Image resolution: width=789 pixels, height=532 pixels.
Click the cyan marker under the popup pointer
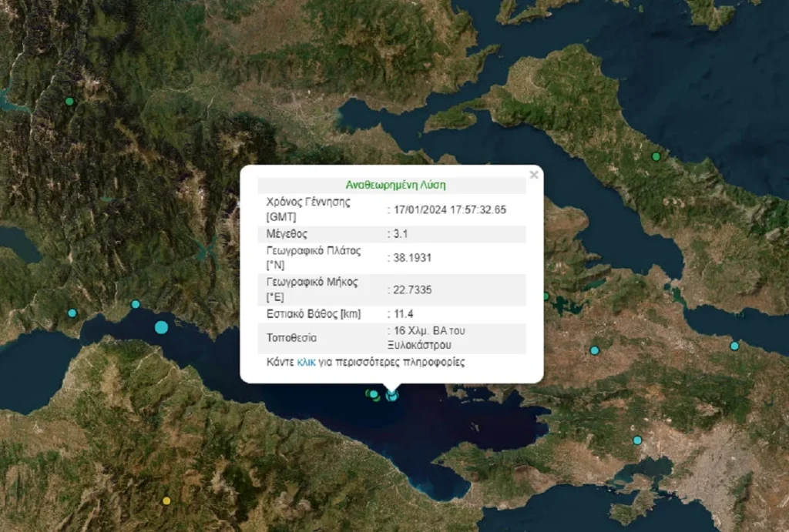tap(392, 395)
